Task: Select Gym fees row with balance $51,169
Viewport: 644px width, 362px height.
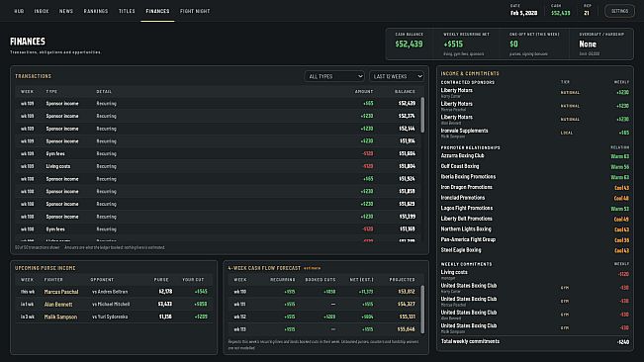Action: click(x=218, y=229)
